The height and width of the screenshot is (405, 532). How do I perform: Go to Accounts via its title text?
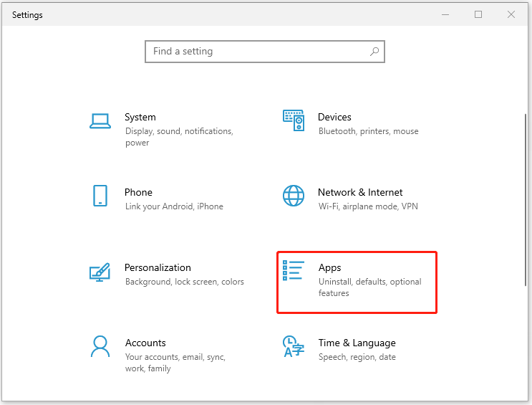coord(145,343)
